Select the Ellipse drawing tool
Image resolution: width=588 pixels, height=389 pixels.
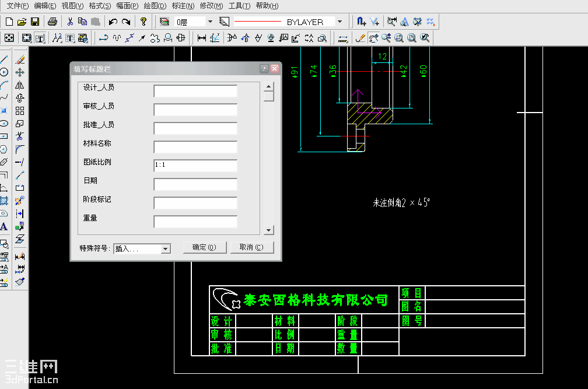[x=3, y=123]
